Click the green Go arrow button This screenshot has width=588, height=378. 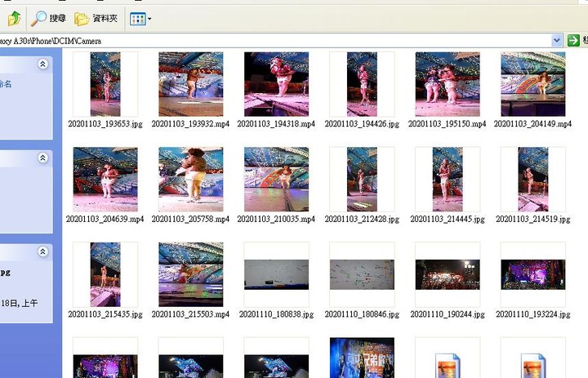(573, 40)
